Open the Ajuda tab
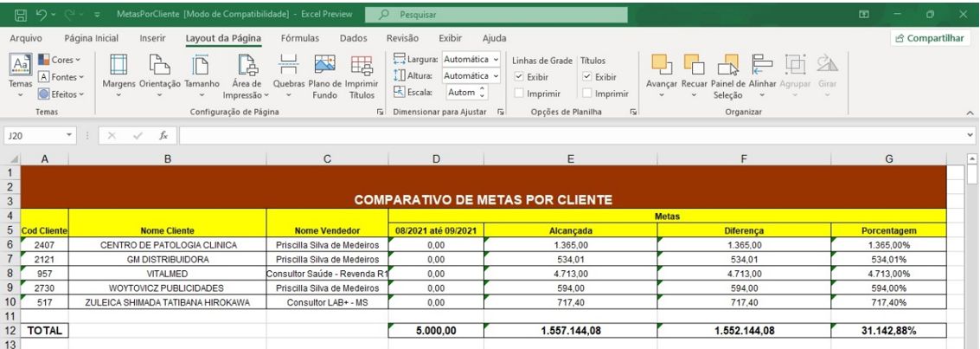 click(495, 38)
